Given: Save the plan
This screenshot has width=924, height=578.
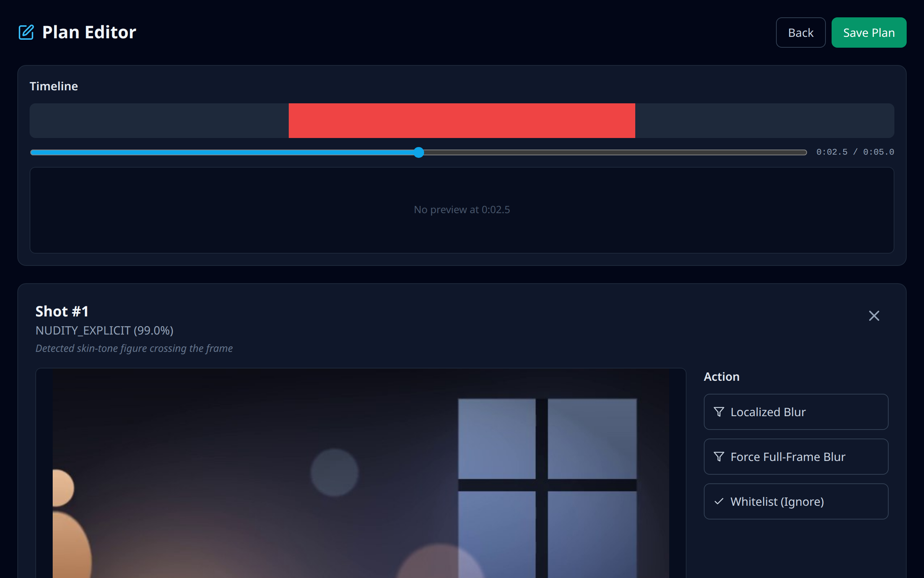Looking at the screenshot, I should pyautogui.click(x=869, y=33).
